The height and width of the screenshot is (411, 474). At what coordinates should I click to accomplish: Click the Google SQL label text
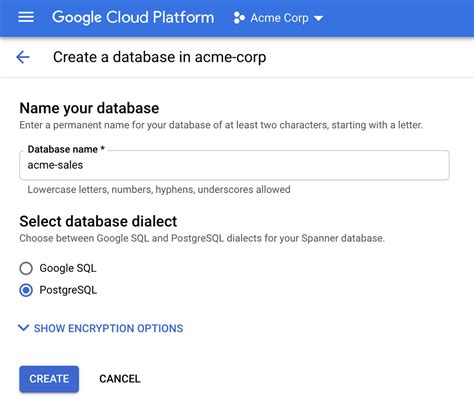[68, 268]
